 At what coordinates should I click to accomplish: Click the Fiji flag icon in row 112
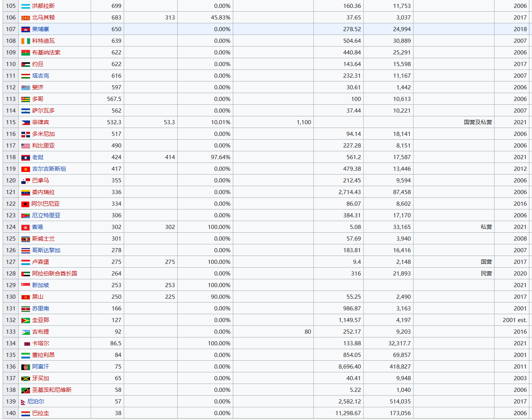[x=25, y=87]
